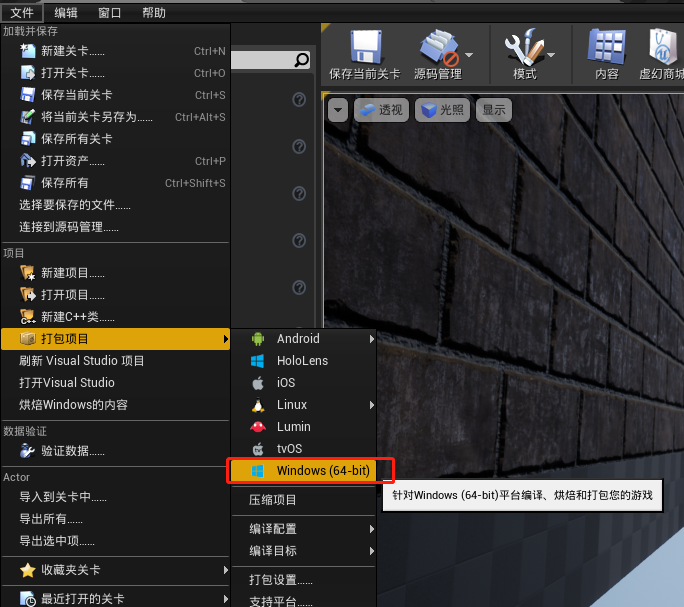Click the tvOS icon
Viewport: 684px width, 607px height.
pos(258,449)
